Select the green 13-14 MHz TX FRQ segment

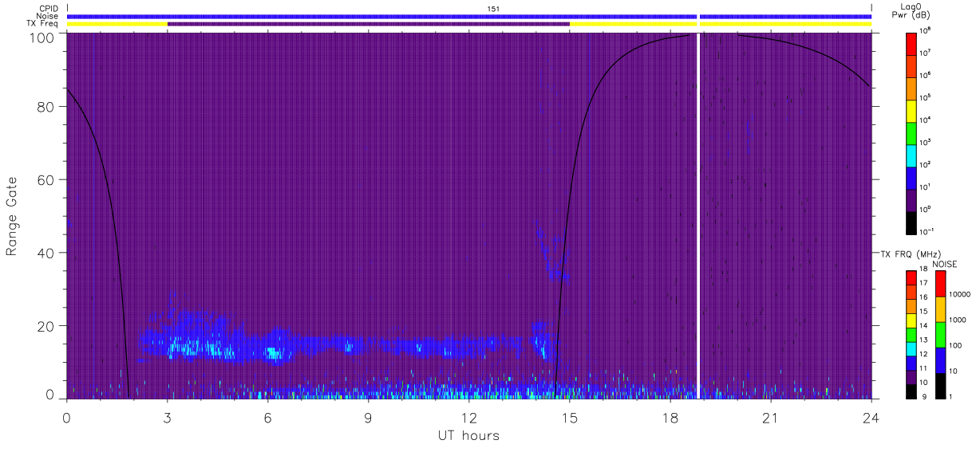911,335
